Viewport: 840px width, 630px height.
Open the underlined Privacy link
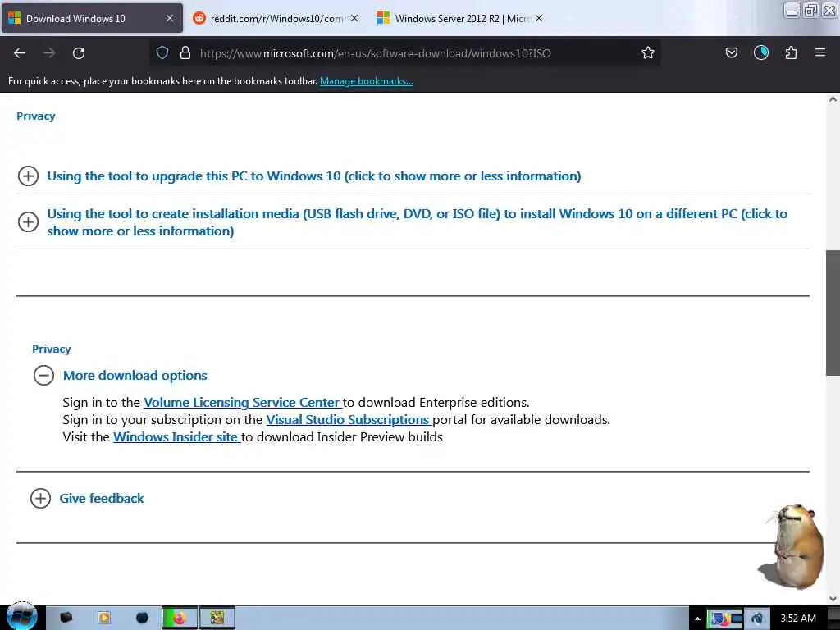coord(52,349)
